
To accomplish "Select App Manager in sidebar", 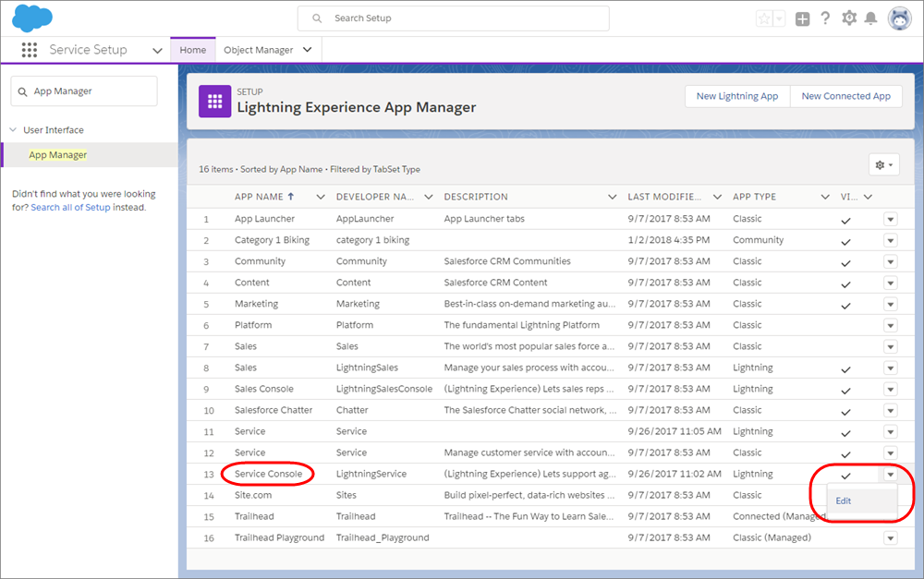I will 57,155.
